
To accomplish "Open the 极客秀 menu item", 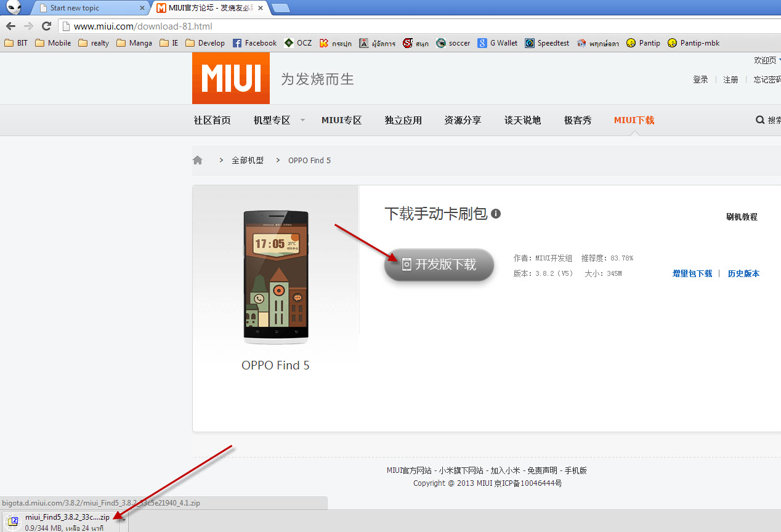I will (x=578, y=120).
